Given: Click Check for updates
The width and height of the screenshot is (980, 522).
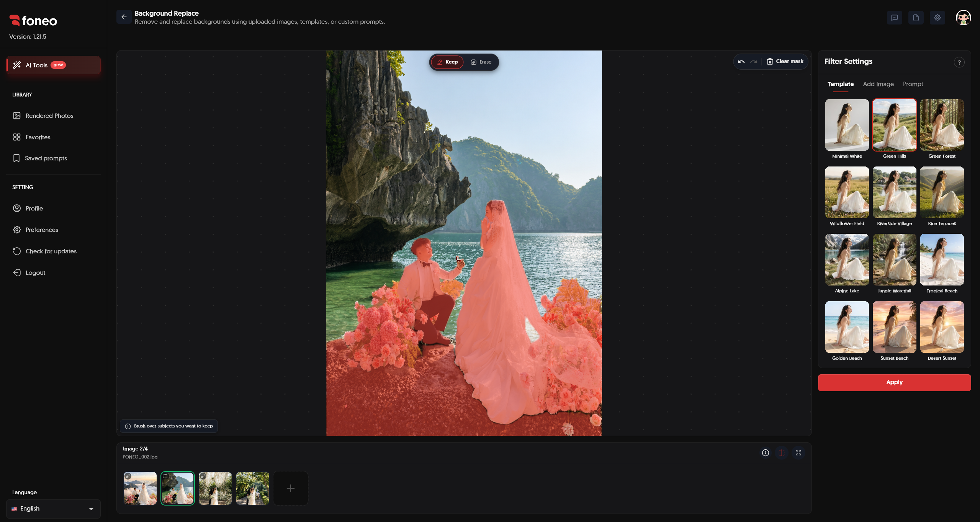Looking at the screenshot, I should (x=53, y=251).
